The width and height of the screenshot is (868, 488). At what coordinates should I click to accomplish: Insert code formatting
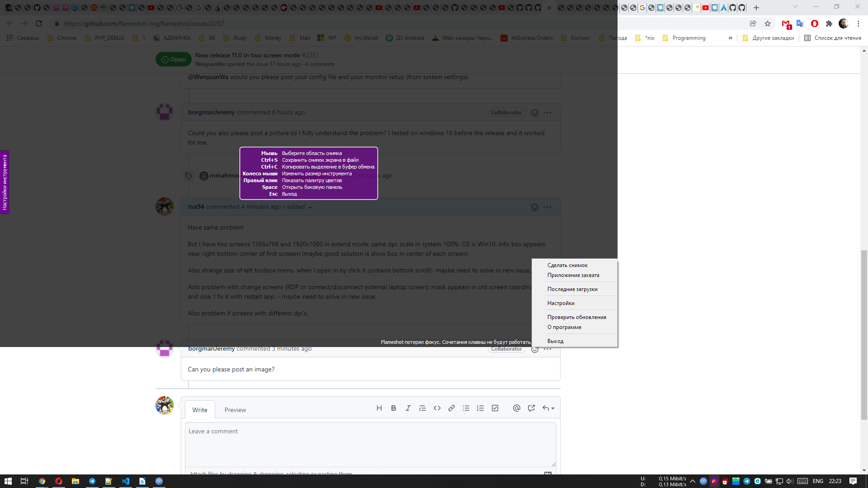[437, 408]
